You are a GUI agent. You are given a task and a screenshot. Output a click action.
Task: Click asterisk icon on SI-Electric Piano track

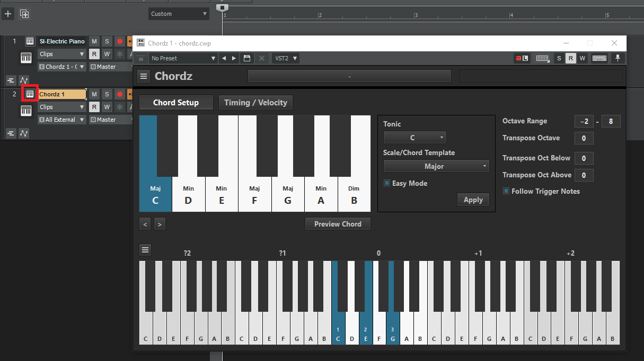pyautogui.click(x=120, y=54)
